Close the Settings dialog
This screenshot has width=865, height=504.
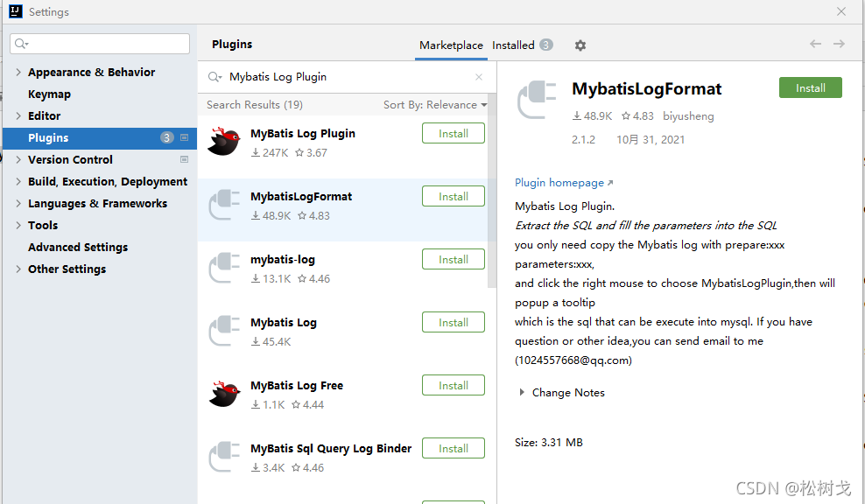(x=841, y=11)
